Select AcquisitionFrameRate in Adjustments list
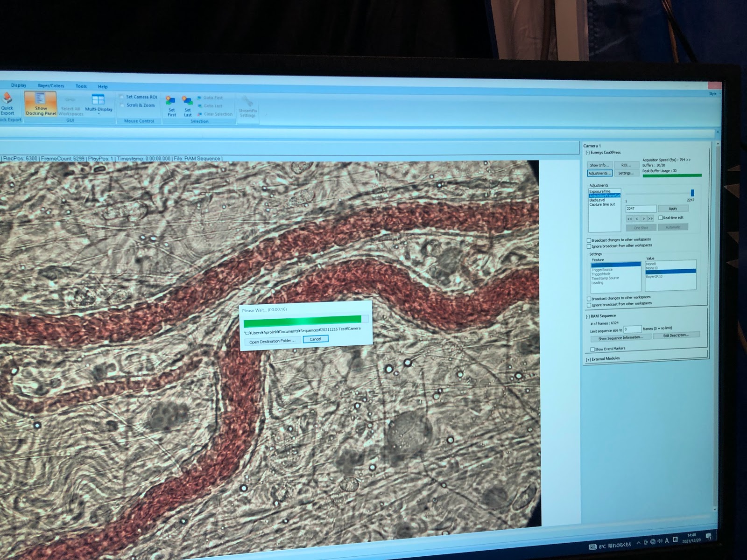Image resolution: width=747 pixels, height=560 pixels. point(605,196)
